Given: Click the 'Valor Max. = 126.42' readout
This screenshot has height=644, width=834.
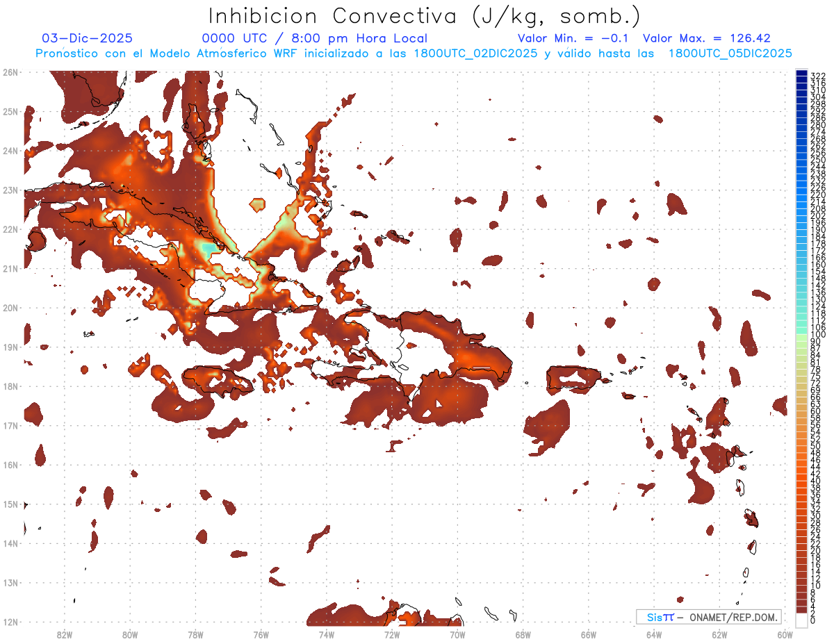Looking at the screenshot, I should click(x=707, y=38).
